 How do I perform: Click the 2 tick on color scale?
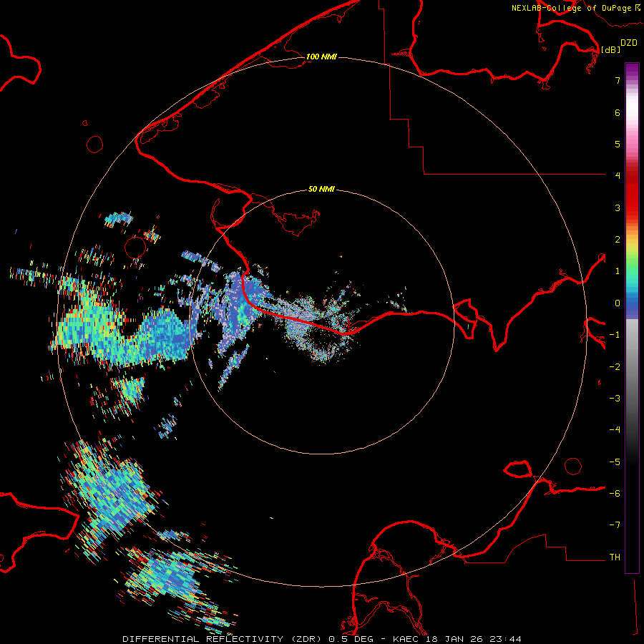[x=618, y=240]
